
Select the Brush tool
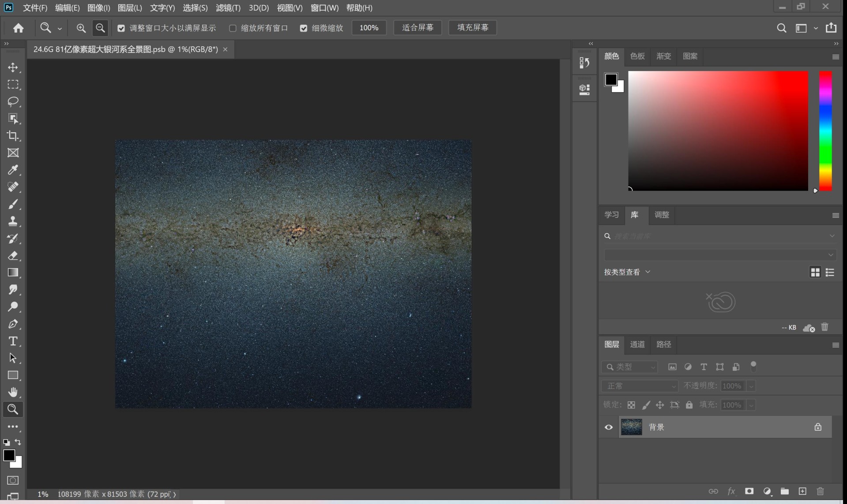point(13,204)
